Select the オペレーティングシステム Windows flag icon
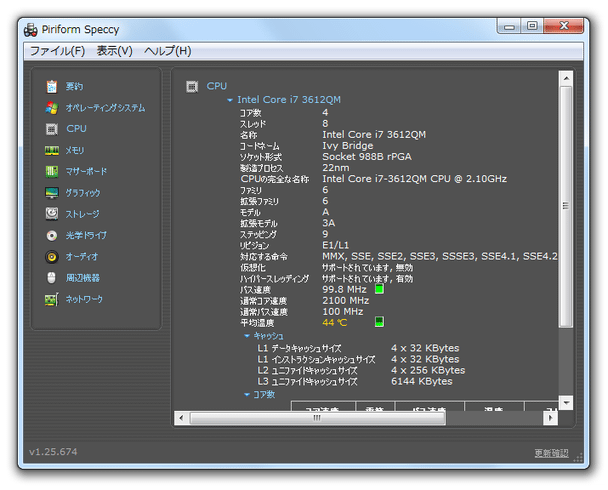 click(52, 108)
